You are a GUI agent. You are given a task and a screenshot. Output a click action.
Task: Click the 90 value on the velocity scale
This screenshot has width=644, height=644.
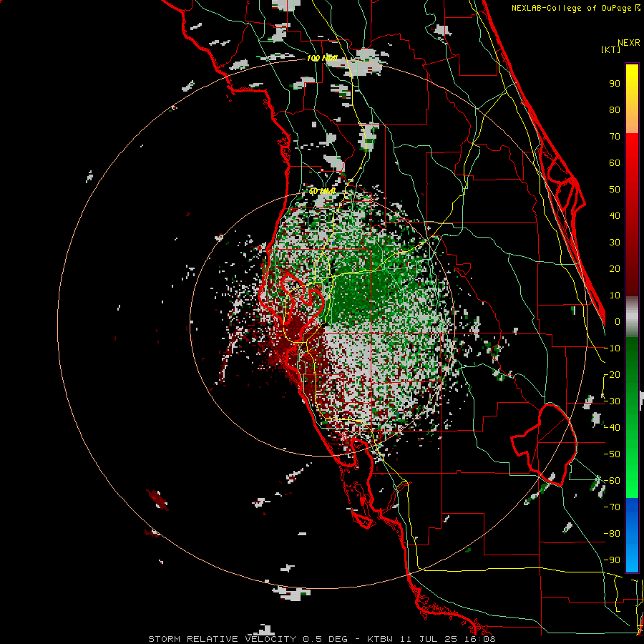tap(615, 84)
